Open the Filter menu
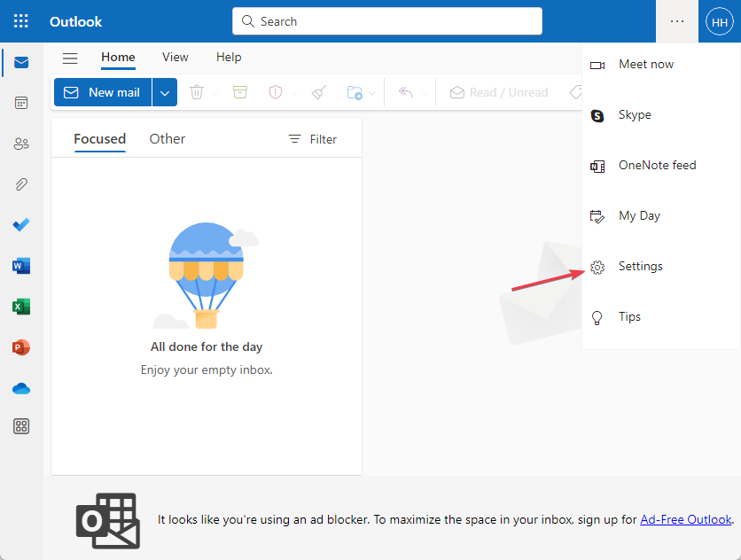 pos(313,139)
